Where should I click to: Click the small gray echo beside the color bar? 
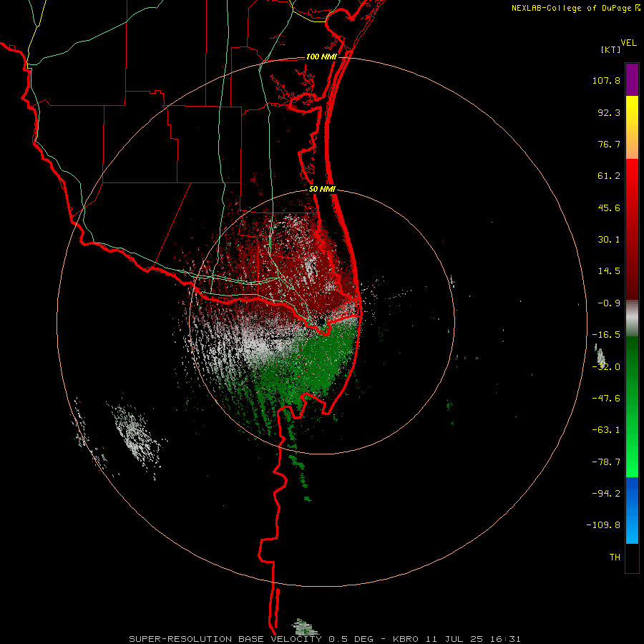[600, 356]
